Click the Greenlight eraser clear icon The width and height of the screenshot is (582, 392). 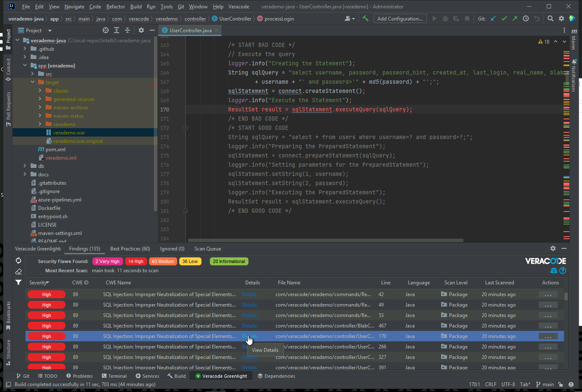point(18,271)
